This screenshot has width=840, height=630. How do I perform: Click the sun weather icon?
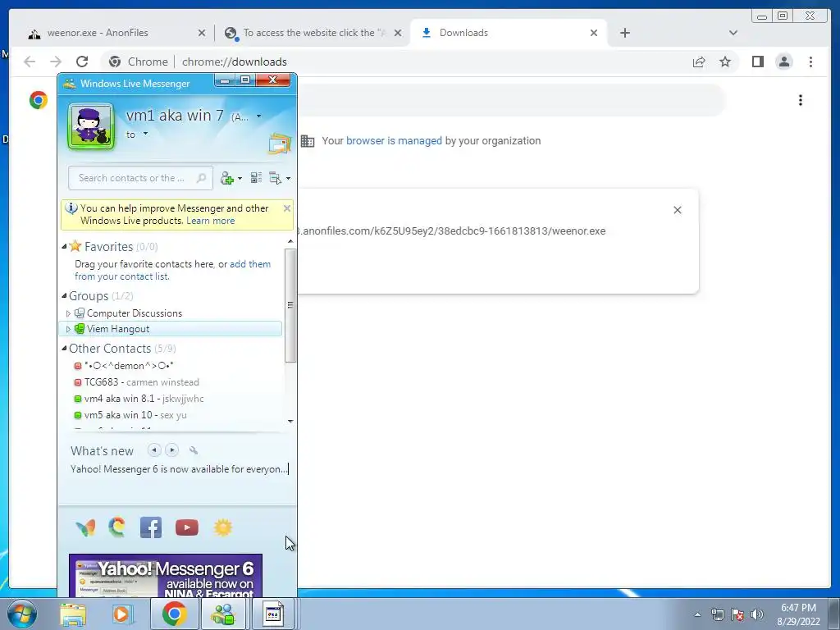pyautogui.click(x=223, y=527)
